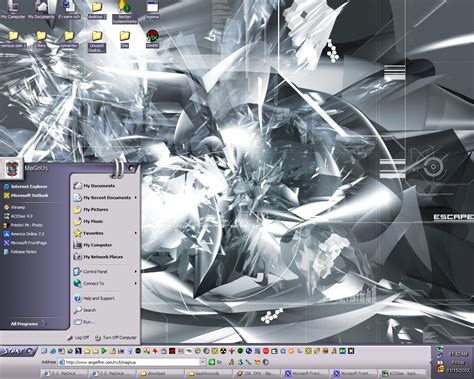Open the address bar dropdown arrow

click(203, 362)
